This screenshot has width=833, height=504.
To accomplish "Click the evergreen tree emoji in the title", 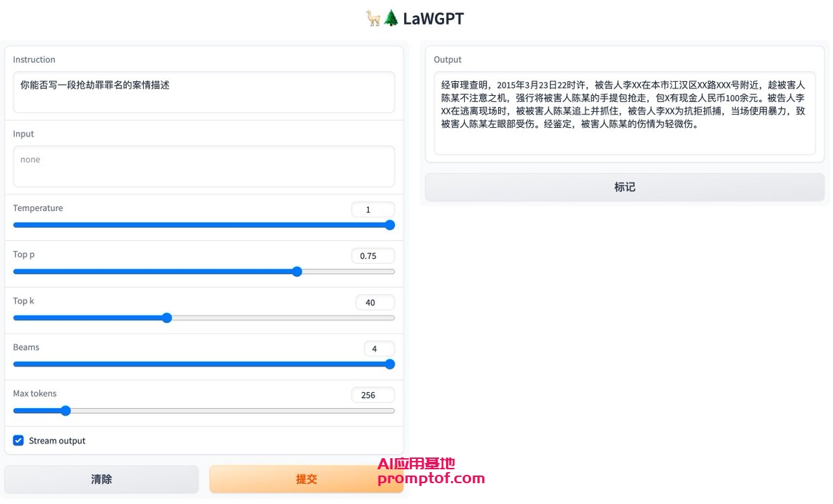I will [x=391, y=19].
